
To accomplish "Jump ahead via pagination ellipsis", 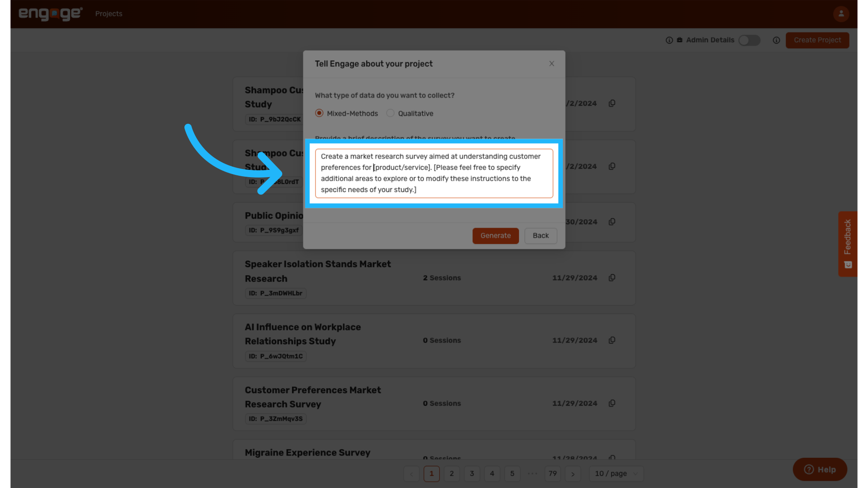I will tap(533, 474).
